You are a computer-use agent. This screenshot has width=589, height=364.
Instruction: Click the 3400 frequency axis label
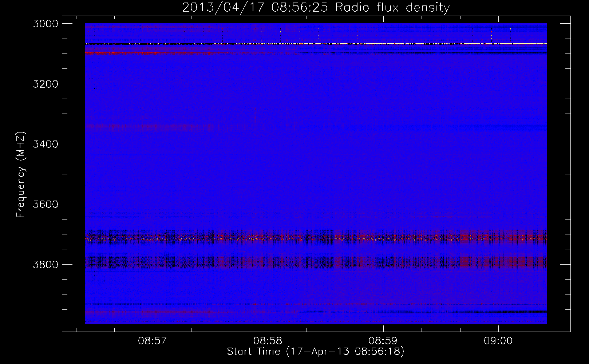pos(46,144)
